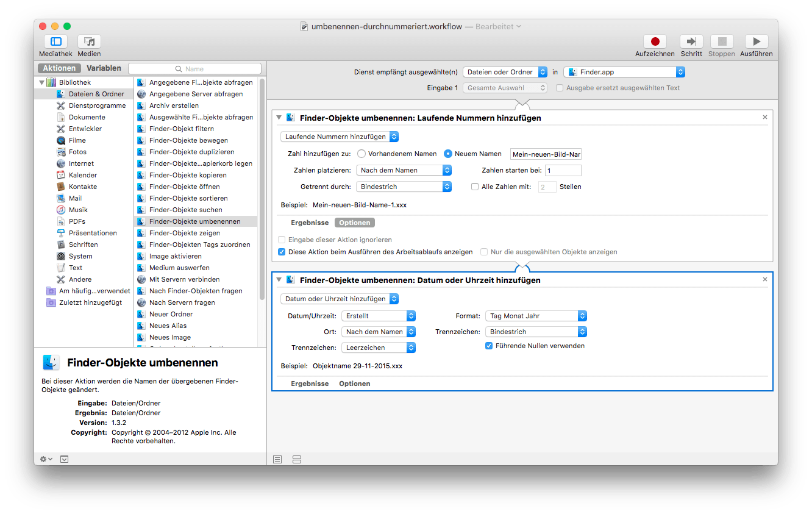Open the Dateien oder Ordner dropdown

coord(505,72)
